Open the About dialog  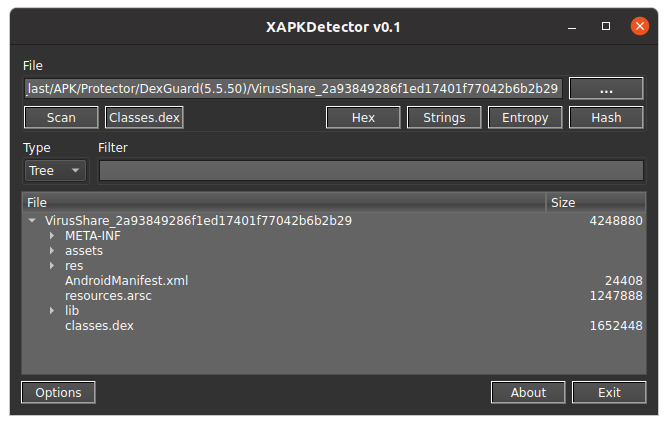pos(528,392)
